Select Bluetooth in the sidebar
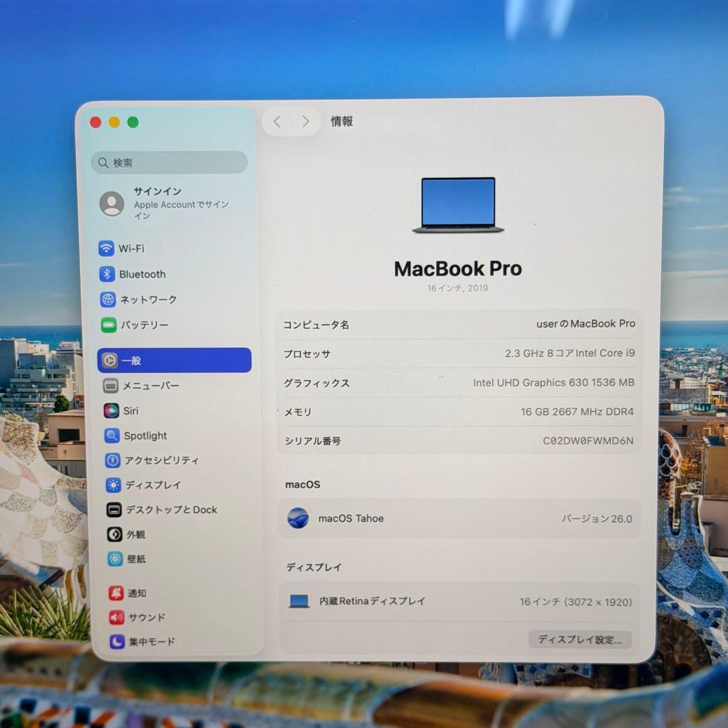The image size is (728, 728). pos(142,274)
